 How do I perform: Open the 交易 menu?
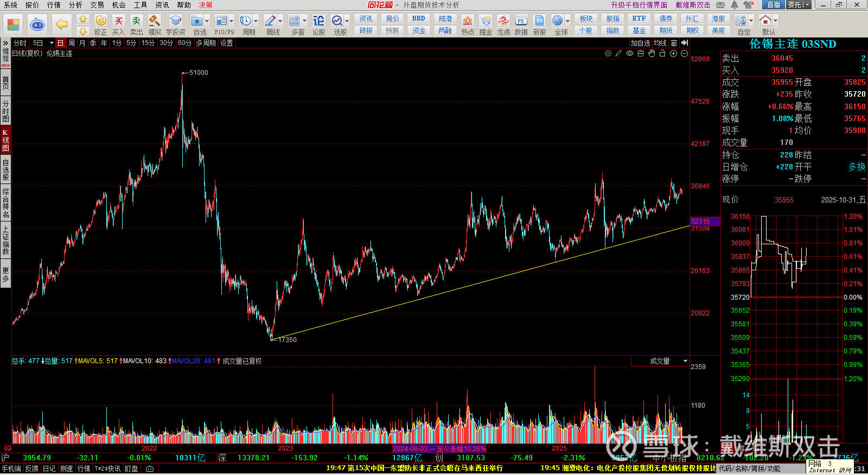pos(97,5)
